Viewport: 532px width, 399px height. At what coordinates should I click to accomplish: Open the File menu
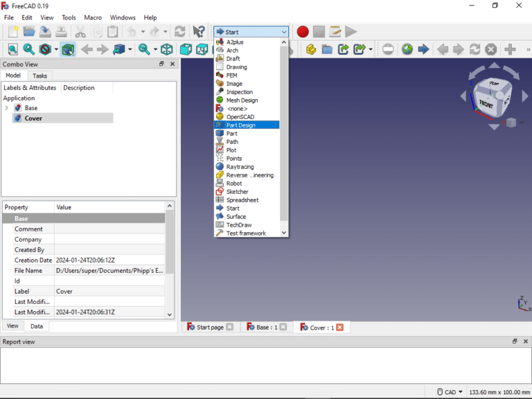point(9,17)
